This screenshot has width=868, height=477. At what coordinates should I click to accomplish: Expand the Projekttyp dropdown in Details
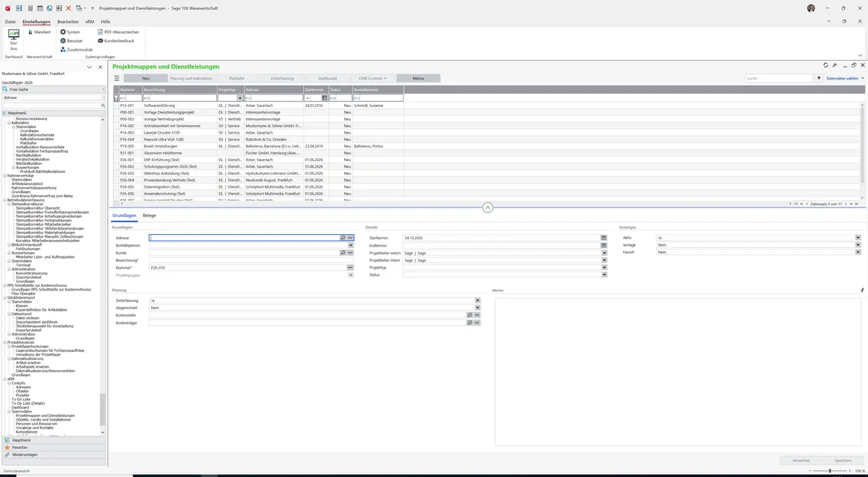click(x=604, y=267)
